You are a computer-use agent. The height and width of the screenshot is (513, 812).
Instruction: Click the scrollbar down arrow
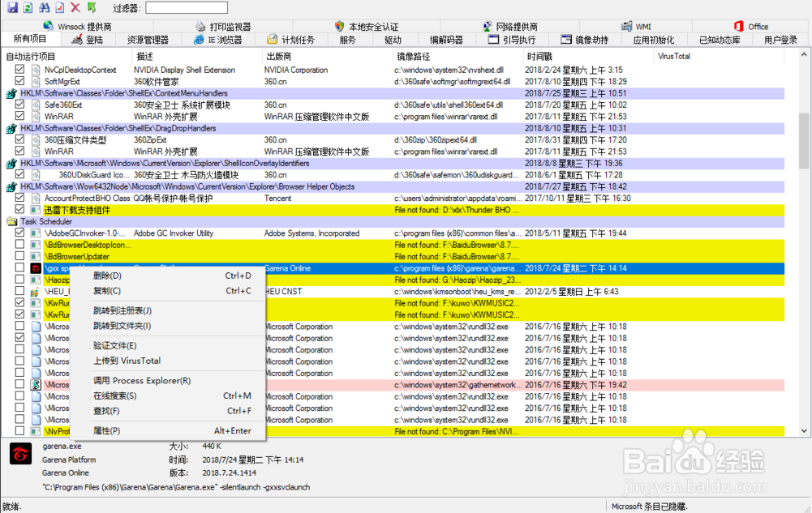coord(804,431)
